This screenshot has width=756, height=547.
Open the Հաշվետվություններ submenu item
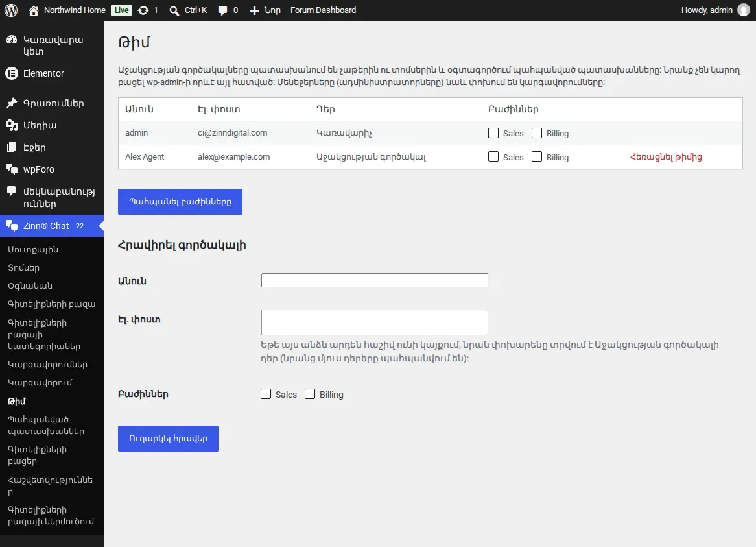click(x=50, y=486)
